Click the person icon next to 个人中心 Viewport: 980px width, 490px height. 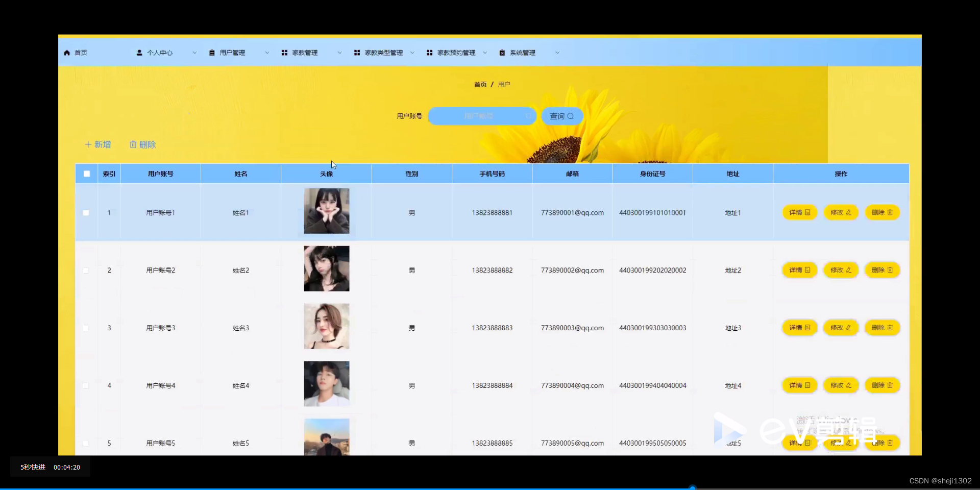(x=139, y=52)
